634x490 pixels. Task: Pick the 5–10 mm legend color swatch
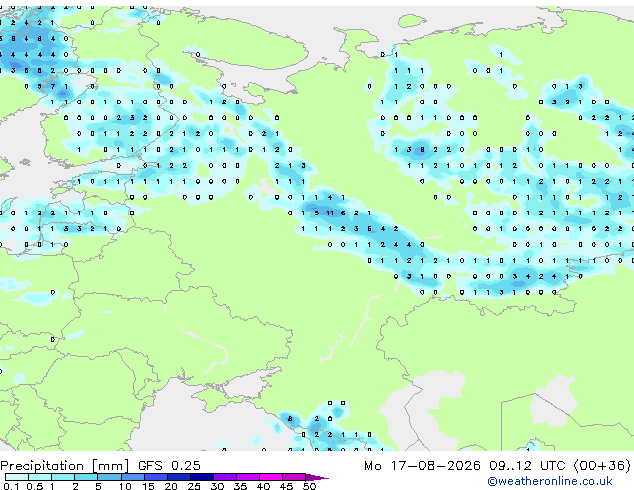tap(110, 477)
